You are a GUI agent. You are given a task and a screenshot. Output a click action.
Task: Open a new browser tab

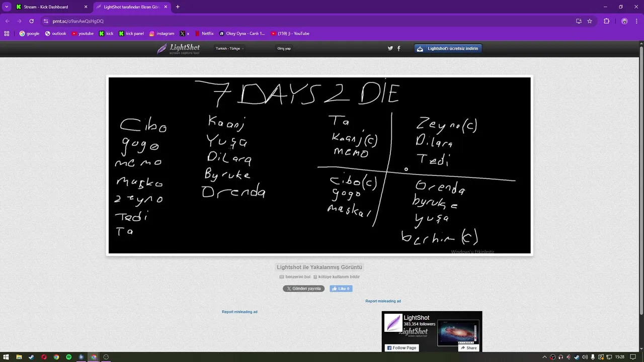178,7
